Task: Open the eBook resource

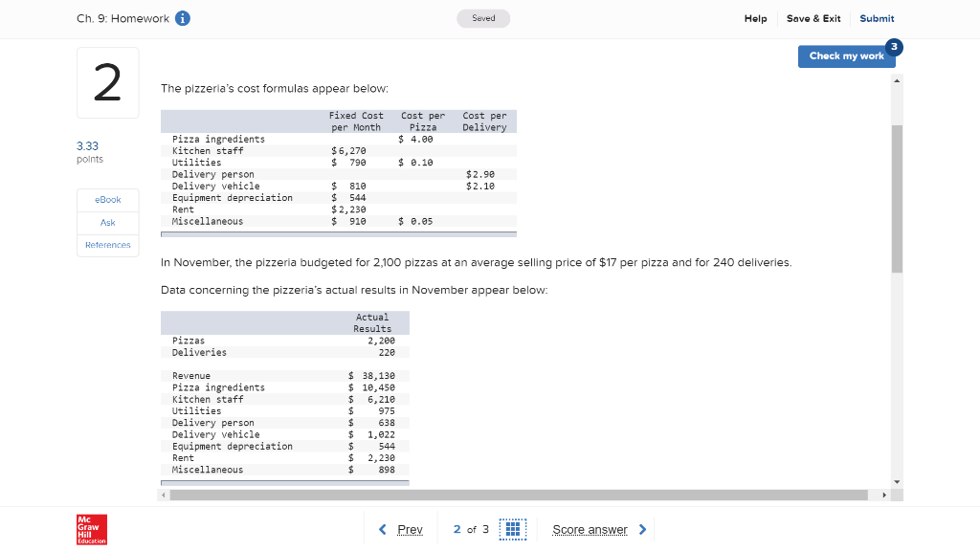Action: (x=107, y=199)
